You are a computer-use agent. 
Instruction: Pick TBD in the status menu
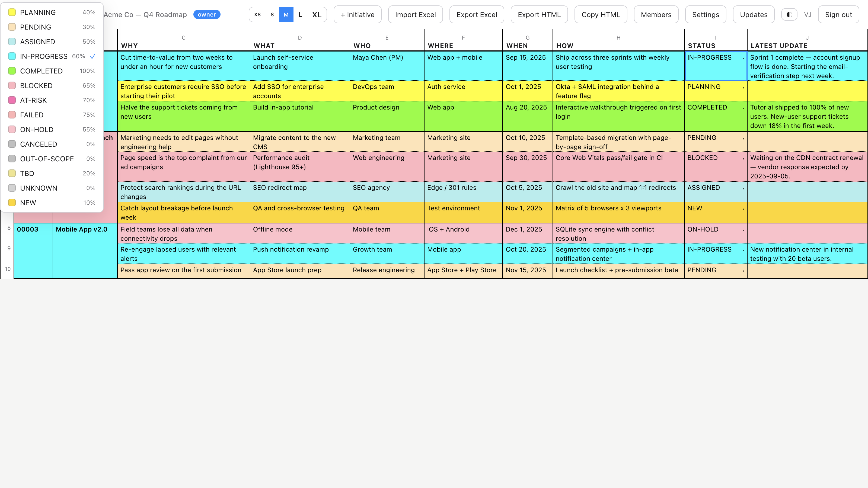coord(52,174)
